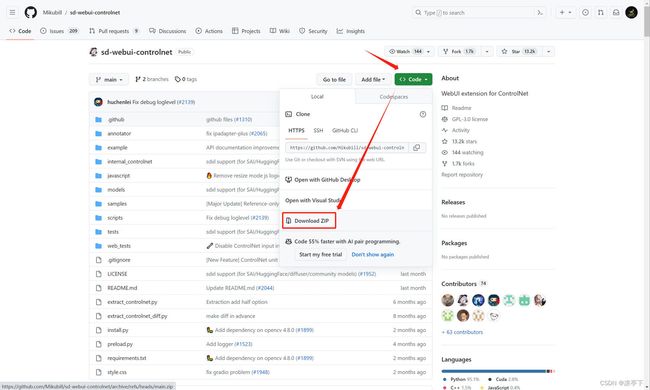This screenshot has width=650, height=390.
Task: Open the .github folder
Action: [116, 119]
